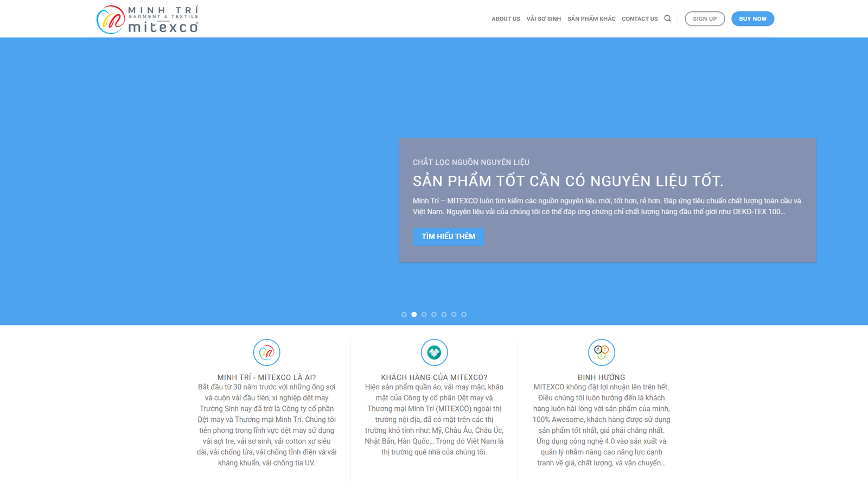
Task: Click the handshake customers icon
Action: tap(434, 352)
